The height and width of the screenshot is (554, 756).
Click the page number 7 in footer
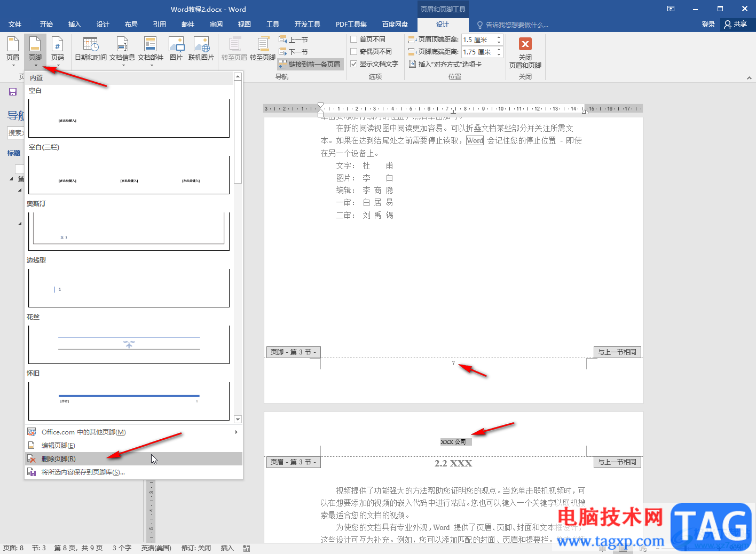(453, 363)
